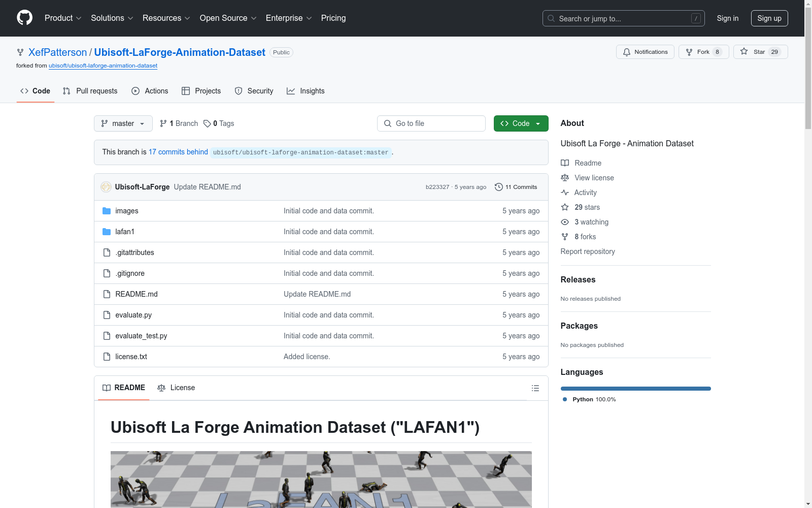This screenshot has height=508, width=812.
Task: Open the XefPatterson user profile link
Action: coord(58,52)
